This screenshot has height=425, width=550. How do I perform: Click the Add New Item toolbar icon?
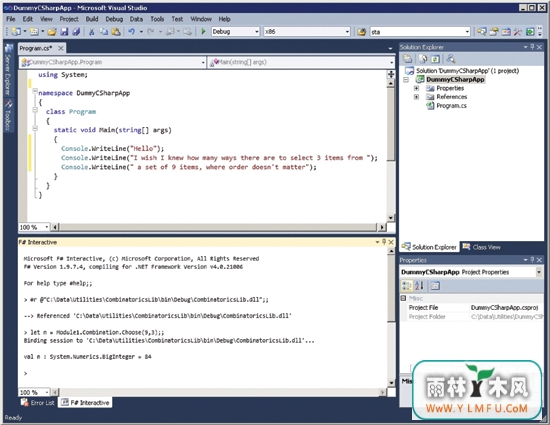[x=34, y=32]
